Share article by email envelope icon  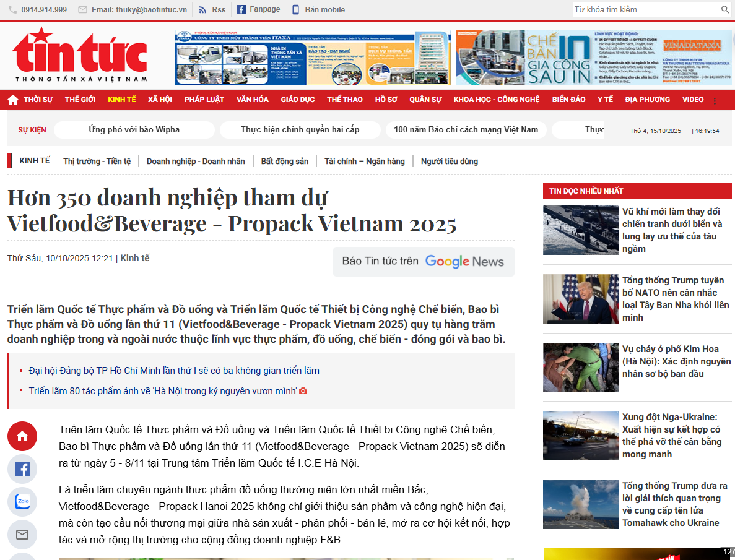click(x=22, y=535)
